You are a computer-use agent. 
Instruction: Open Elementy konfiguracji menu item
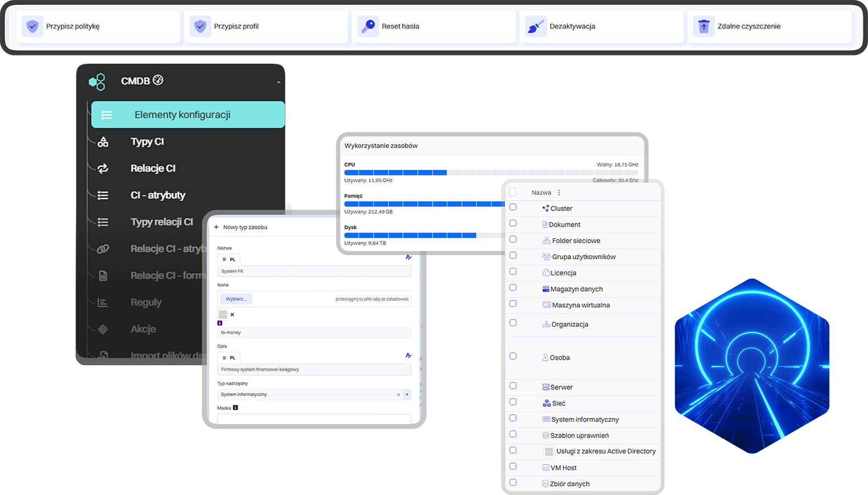coord(188,114)
